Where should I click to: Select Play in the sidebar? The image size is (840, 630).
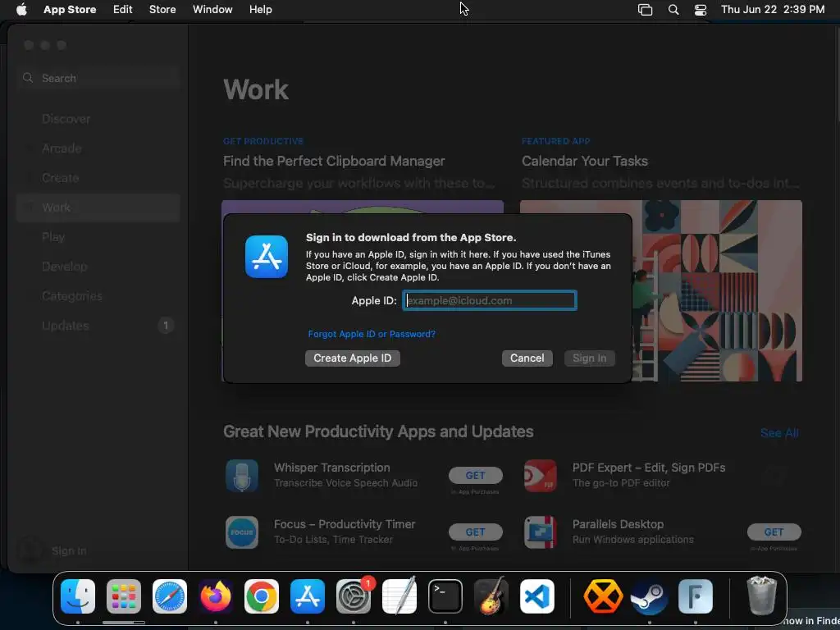[x=98, y=237]
